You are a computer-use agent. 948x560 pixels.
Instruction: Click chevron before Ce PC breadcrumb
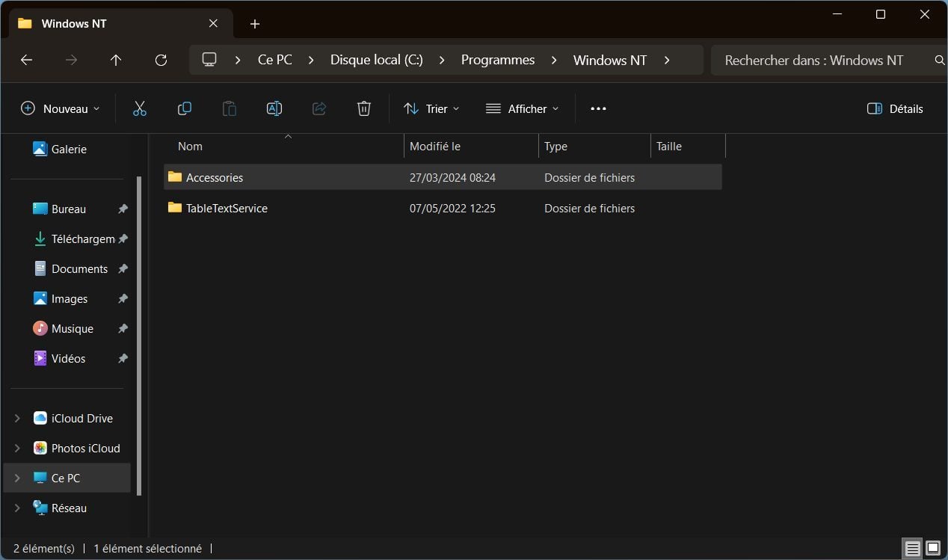click(x=238, y=60)
